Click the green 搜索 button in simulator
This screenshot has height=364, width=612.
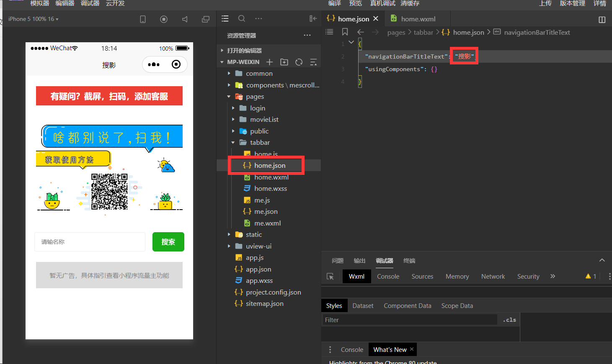(x=168, y=242)
